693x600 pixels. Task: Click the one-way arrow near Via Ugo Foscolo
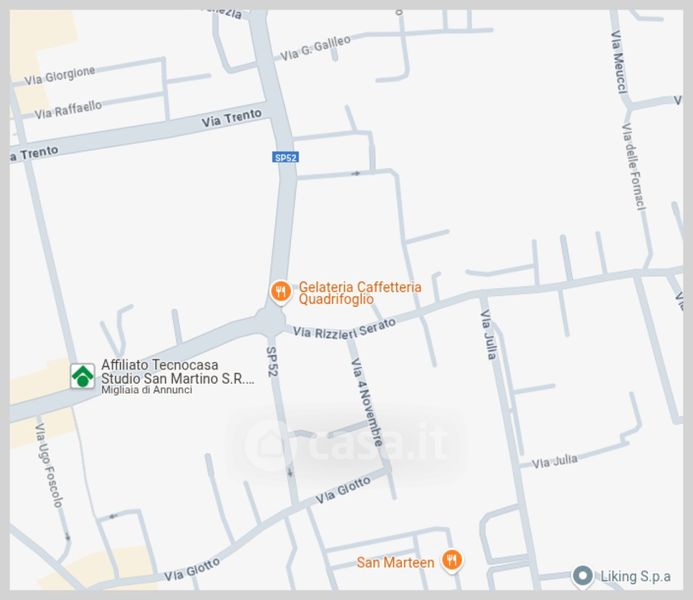click(x=68, y=537)
